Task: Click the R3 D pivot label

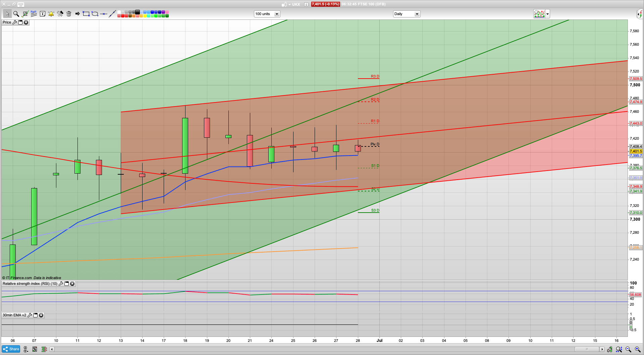Action: (375, 76)
